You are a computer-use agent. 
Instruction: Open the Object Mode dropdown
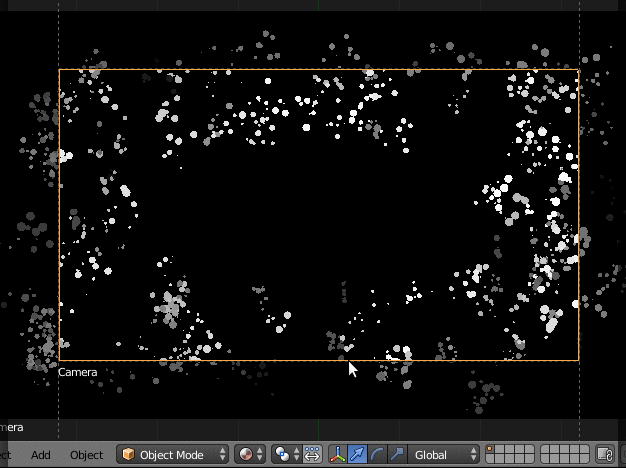click(173, 454)
